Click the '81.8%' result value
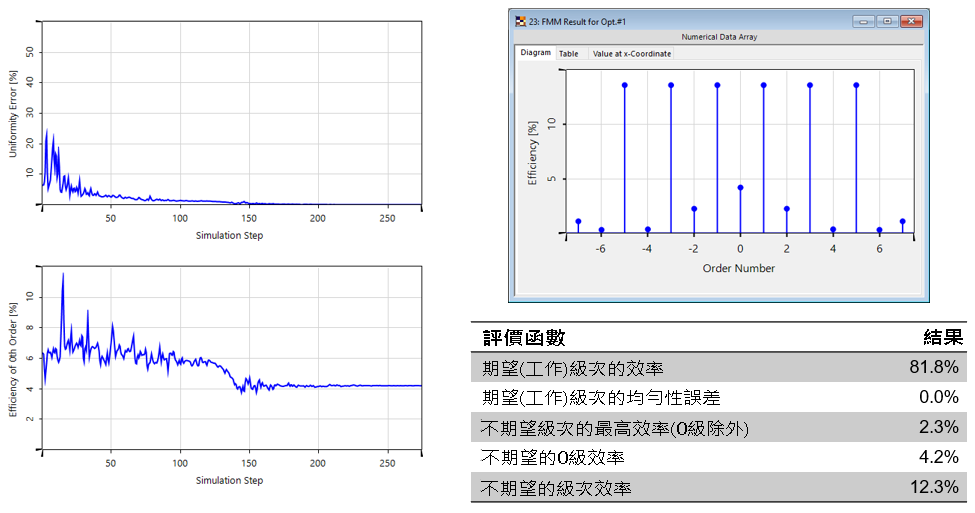The height and width of the screenshot is (513, 975). pyautogui.click(x=934, y=367)
